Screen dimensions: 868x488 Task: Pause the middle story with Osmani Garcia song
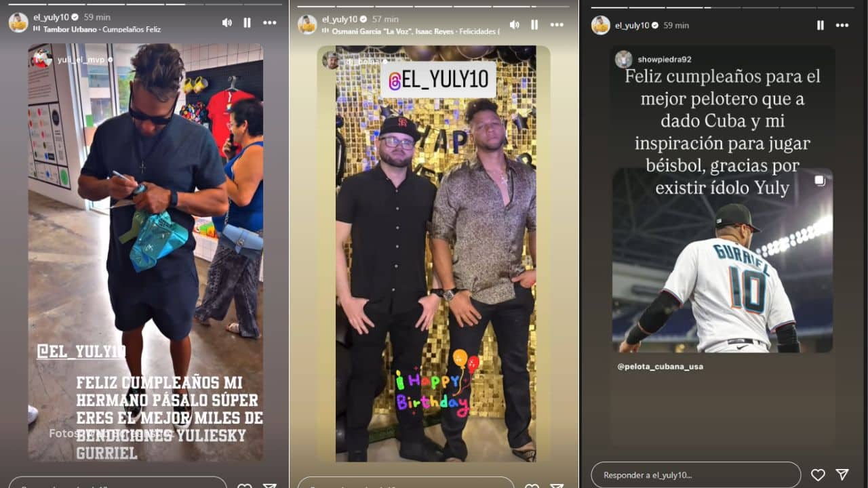[x=534, y=24]
